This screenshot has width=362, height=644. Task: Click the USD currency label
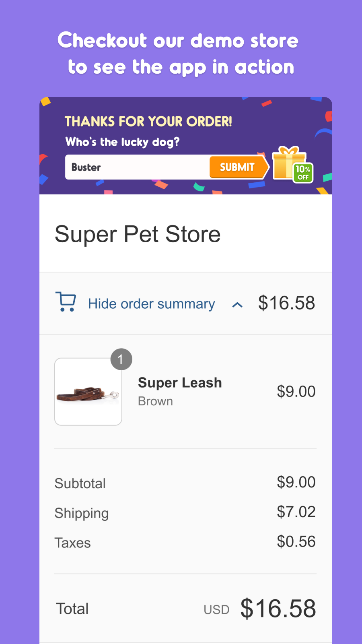[216, 610]
